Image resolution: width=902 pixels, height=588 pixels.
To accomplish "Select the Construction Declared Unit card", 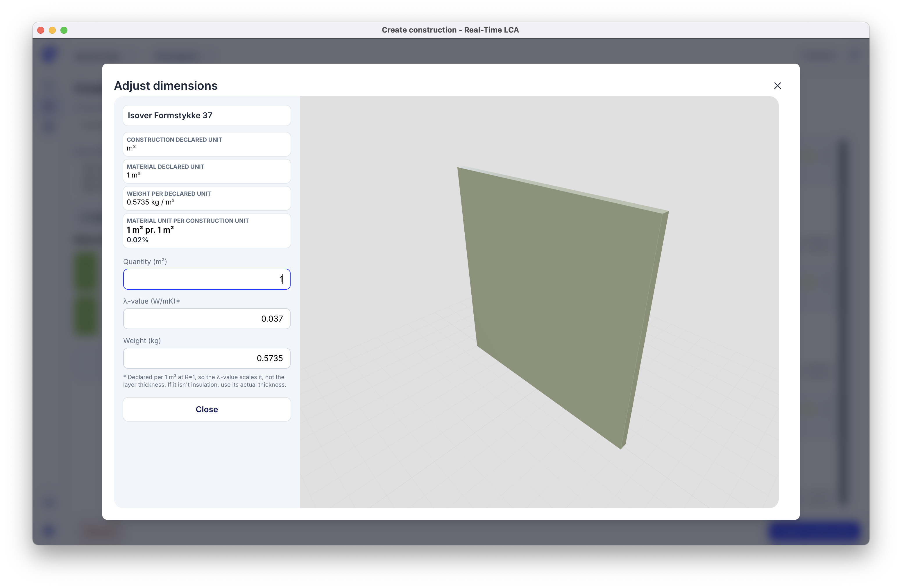I will click(207, 144).
